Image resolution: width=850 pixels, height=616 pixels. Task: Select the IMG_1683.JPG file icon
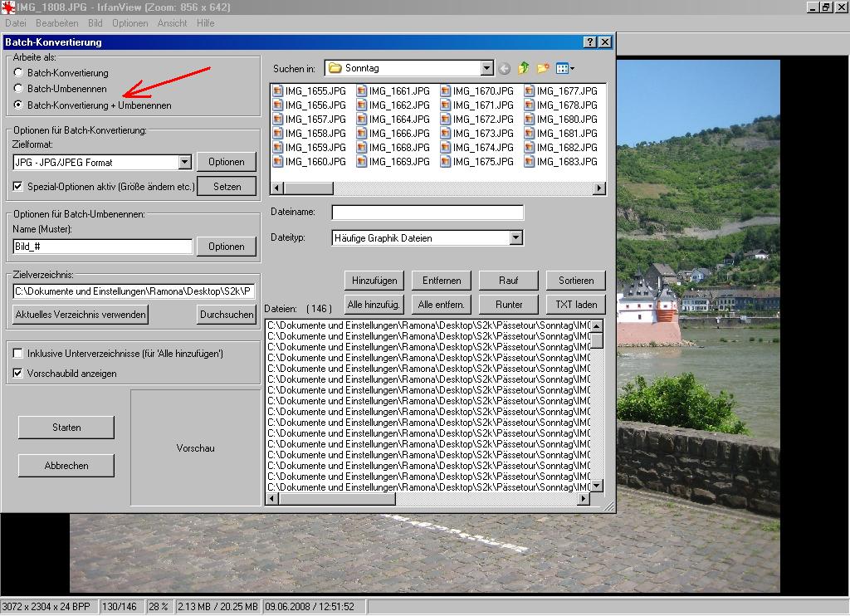point(529,162)
